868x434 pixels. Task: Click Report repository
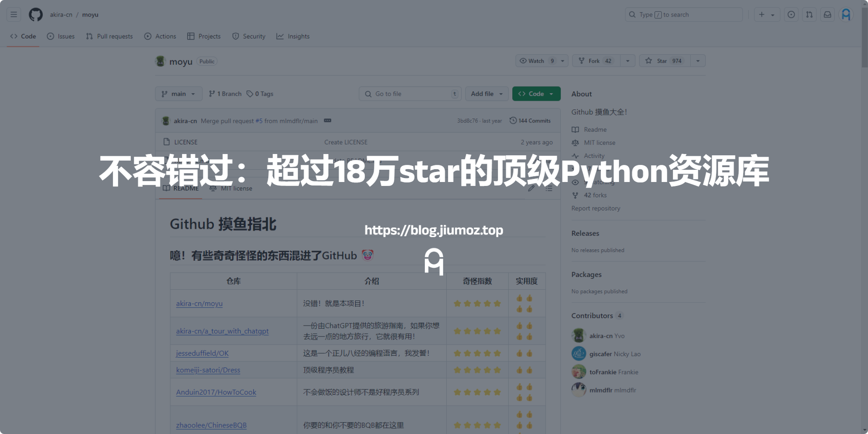coord(596,208)
